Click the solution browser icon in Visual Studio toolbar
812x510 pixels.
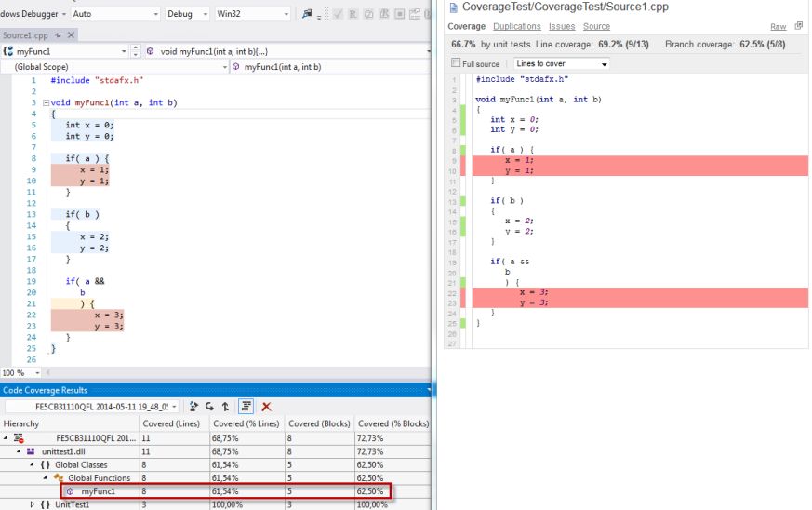(x=307, y=14)
